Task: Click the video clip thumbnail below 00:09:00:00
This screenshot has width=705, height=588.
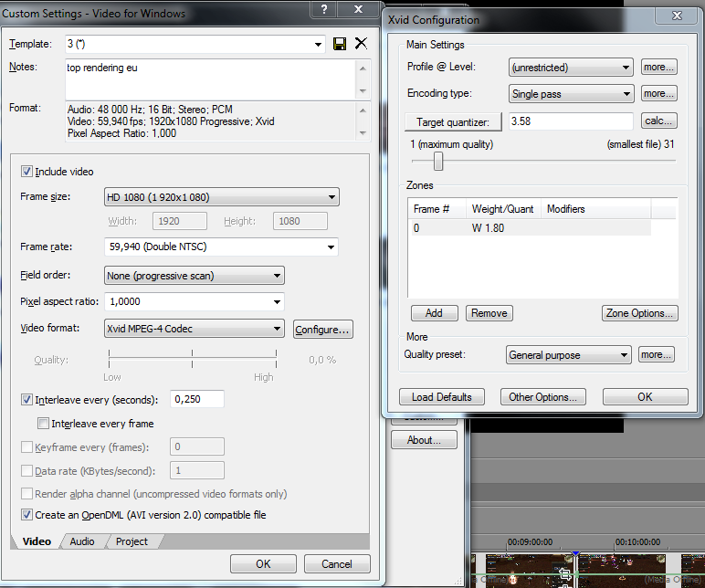Action: point(531,571)
